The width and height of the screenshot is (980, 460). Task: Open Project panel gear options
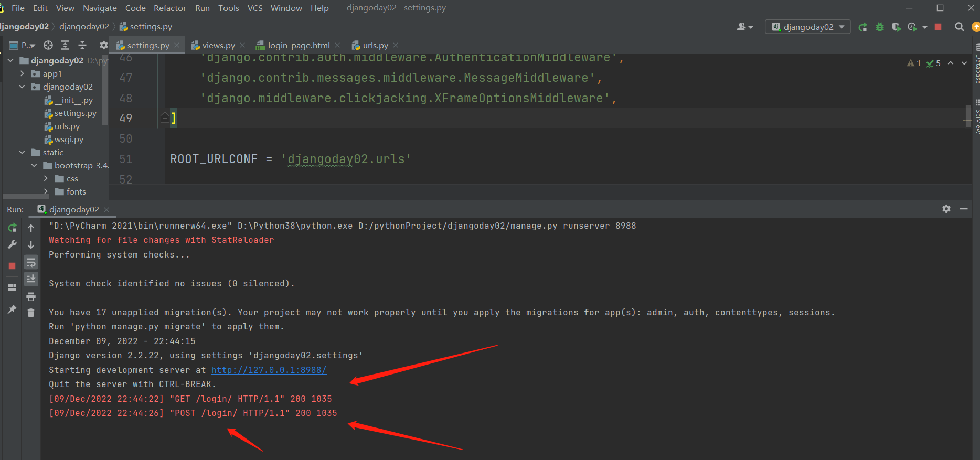[x=104, y=45]
